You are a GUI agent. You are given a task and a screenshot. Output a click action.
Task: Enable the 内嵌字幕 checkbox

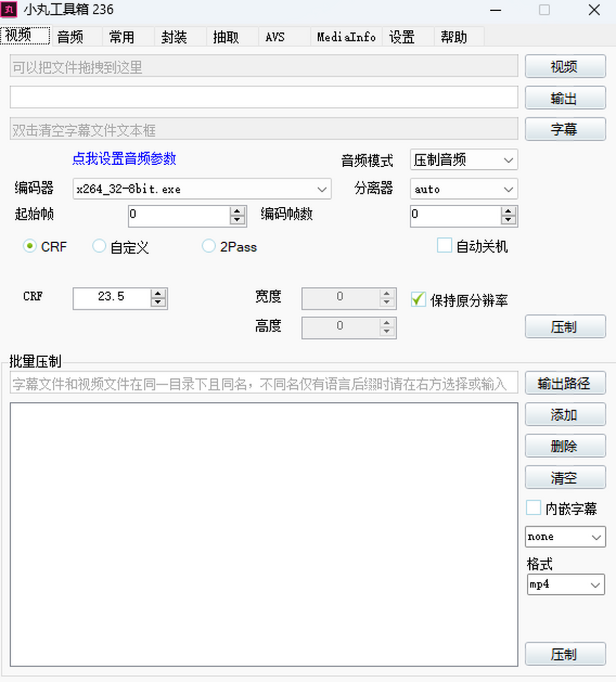[x=534, y=508]
